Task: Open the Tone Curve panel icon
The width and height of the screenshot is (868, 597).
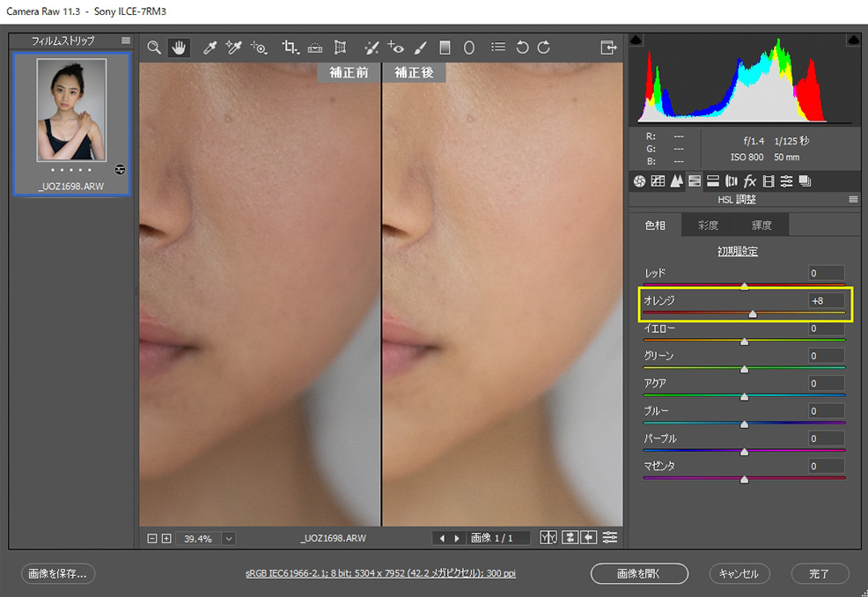Action: [x=658, y=181]
